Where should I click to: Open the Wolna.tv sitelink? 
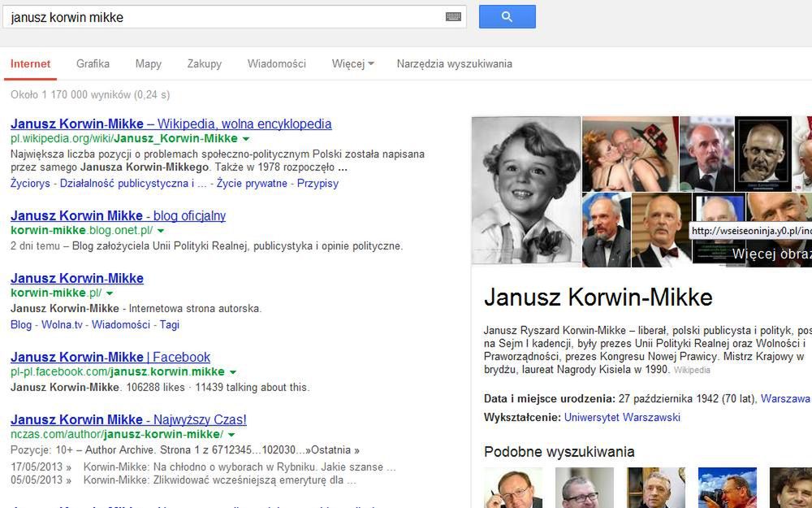(x=62, y=324)
